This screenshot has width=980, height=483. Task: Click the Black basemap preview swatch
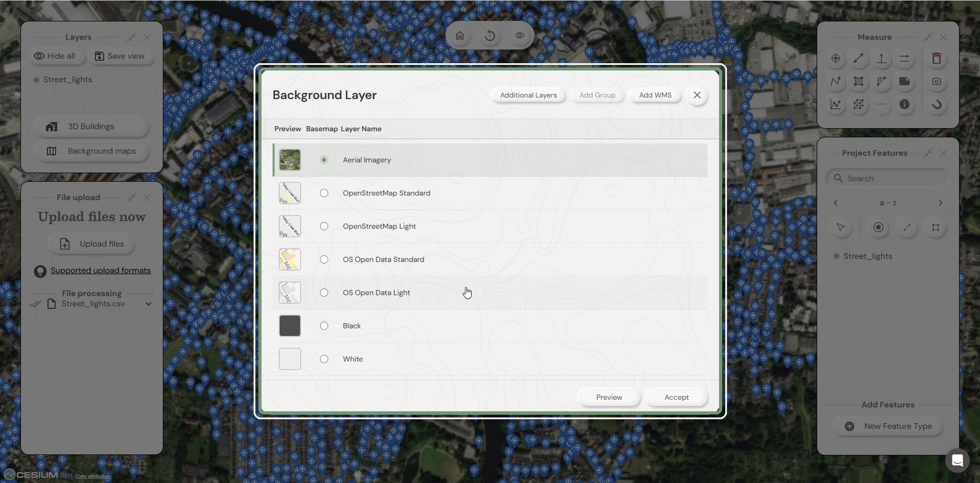[290, 325]
